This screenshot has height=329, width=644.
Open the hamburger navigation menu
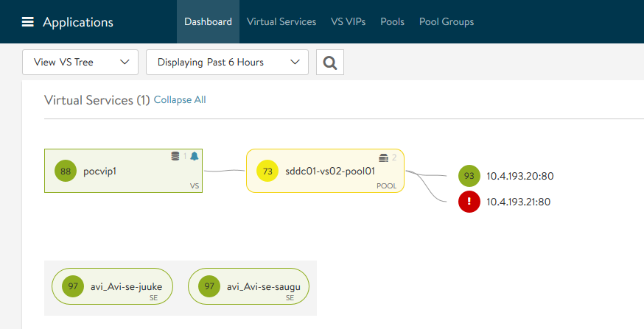(28, 22)
